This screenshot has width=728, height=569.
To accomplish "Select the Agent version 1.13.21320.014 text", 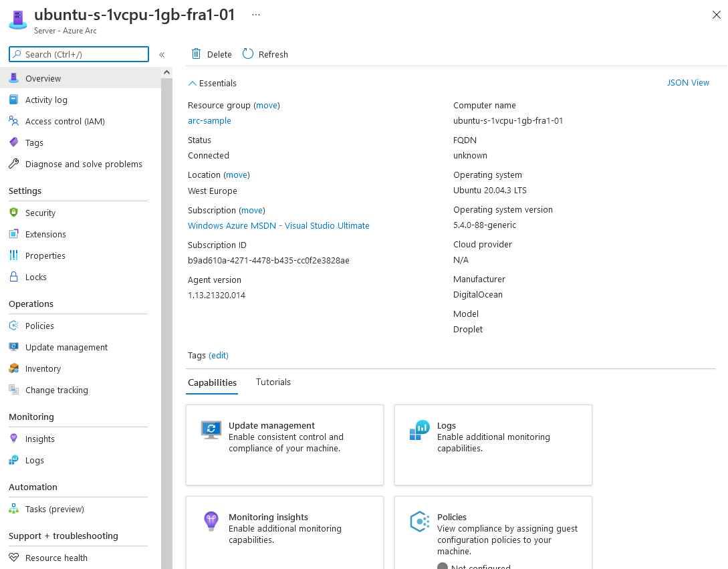I will click(217, 295).
